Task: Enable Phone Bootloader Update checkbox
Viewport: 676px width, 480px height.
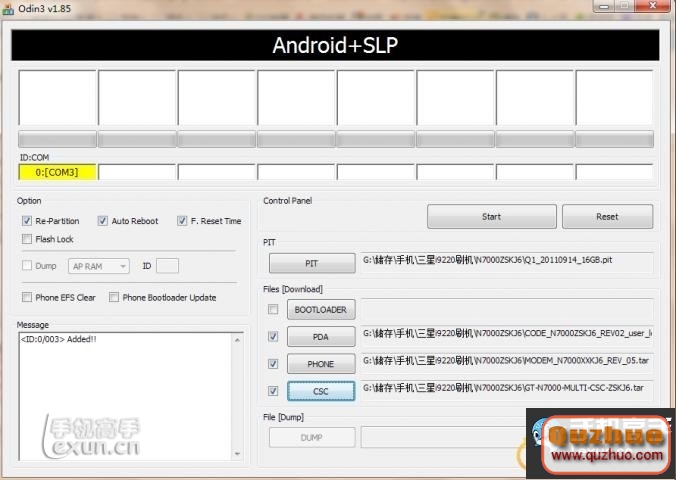Action: (114, 297)
